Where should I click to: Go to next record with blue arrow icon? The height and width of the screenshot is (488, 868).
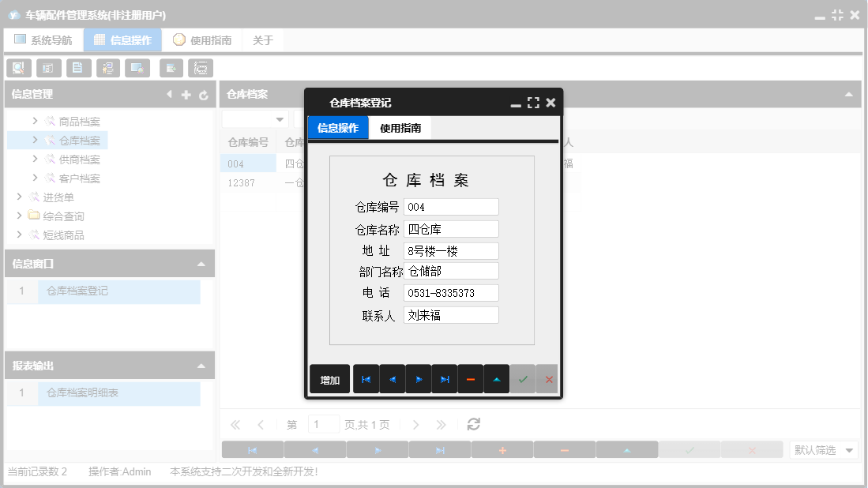(x=419, y=379)
